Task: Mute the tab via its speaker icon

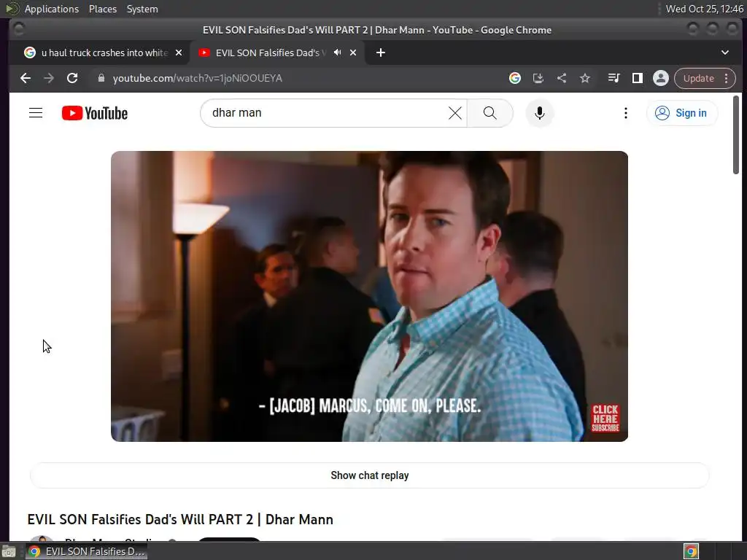Action: [x=337, y=52]
